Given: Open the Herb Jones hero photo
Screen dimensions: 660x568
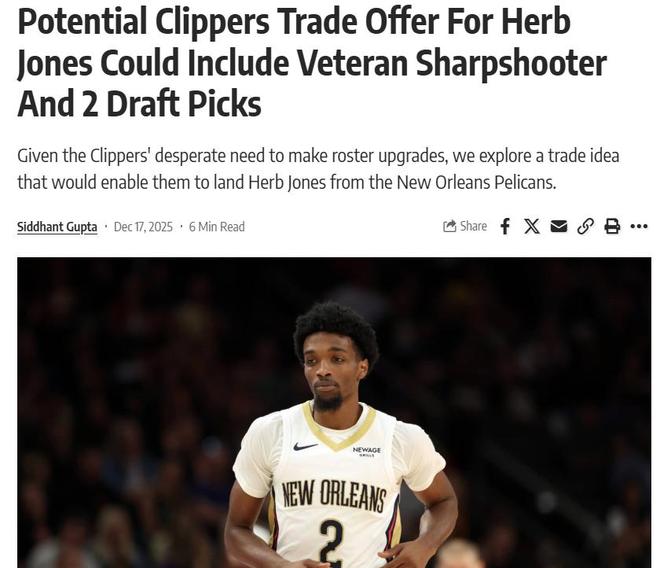Looking at the screenshot, I should (334, 413).
